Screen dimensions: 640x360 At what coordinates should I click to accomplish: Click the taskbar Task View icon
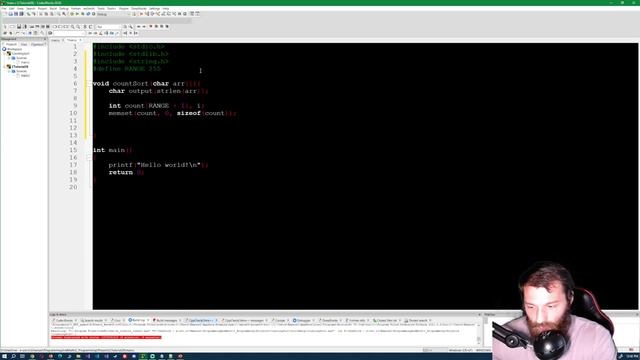[x=22, y=356]
